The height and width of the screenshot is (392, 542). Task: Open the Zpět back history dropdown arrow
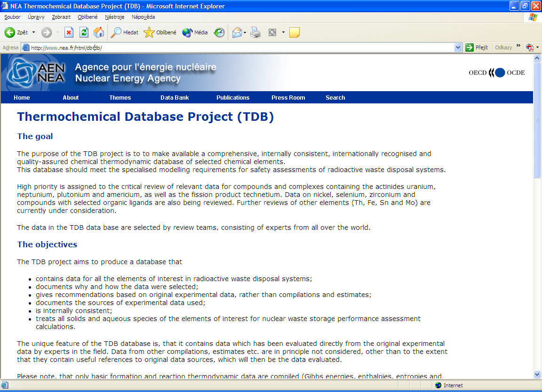(33, 32)
